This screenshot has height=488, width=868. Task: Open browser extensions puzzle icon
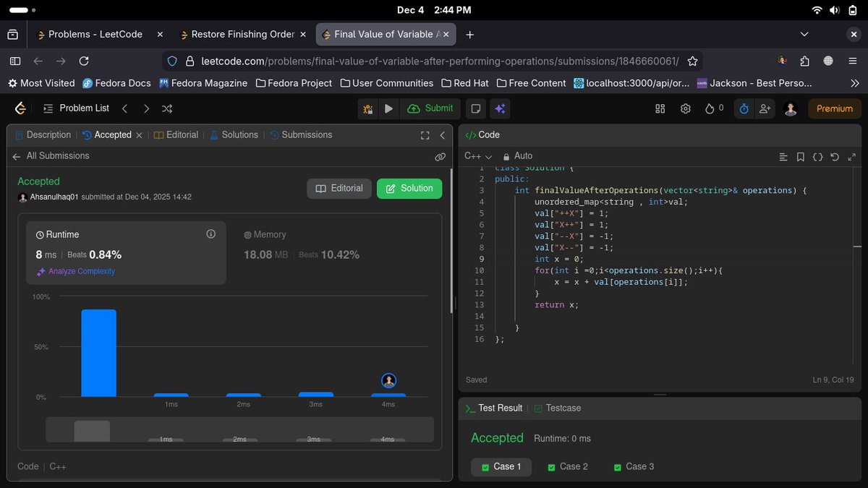coord(805,61)
